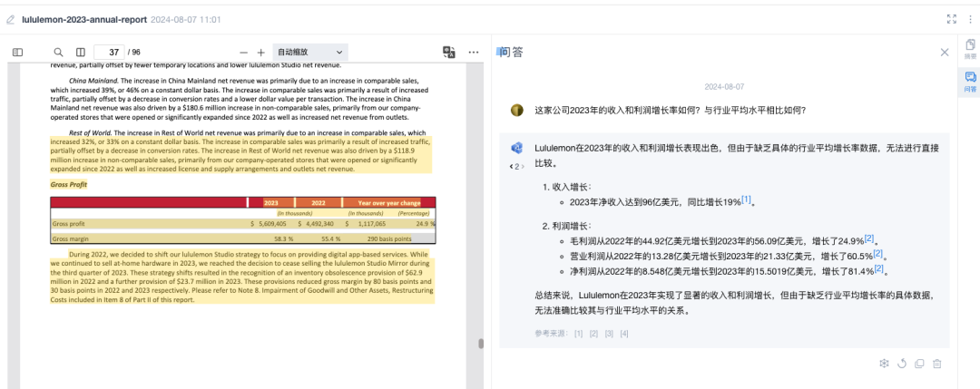Click the Gross margin row label
Screen dimensions: 980x389
(71, 238)
